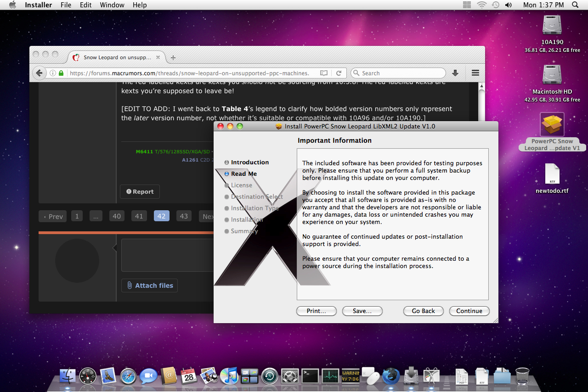Click the installer window resize grip

coord(495,319)
